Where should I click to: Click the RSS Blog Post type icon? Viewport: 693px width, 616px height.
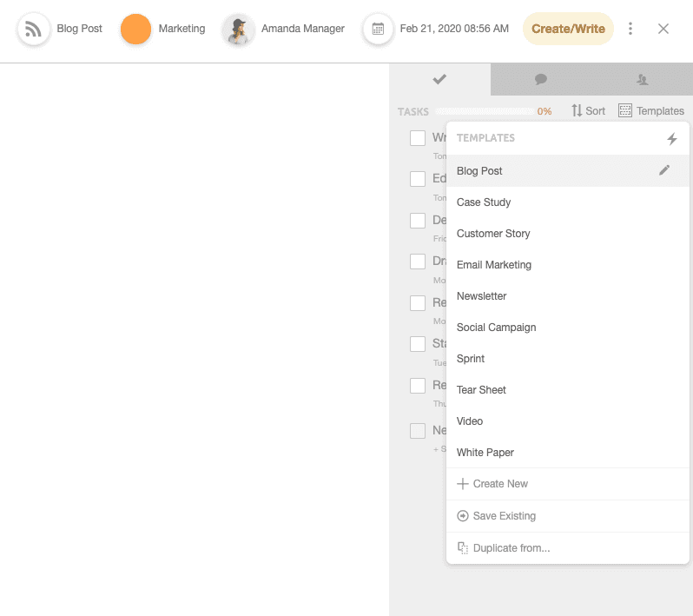tap(34, 29)
